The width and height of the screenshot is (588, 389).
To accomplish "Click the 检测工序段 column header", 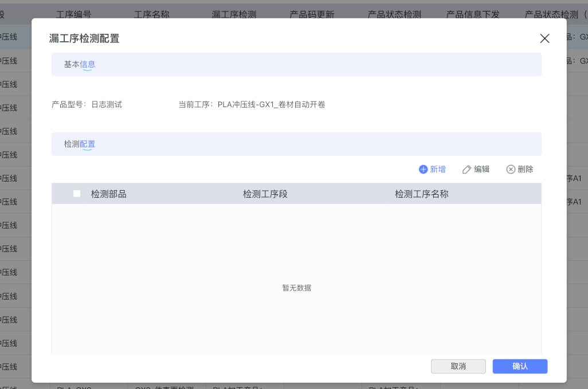I will point(265,194).
